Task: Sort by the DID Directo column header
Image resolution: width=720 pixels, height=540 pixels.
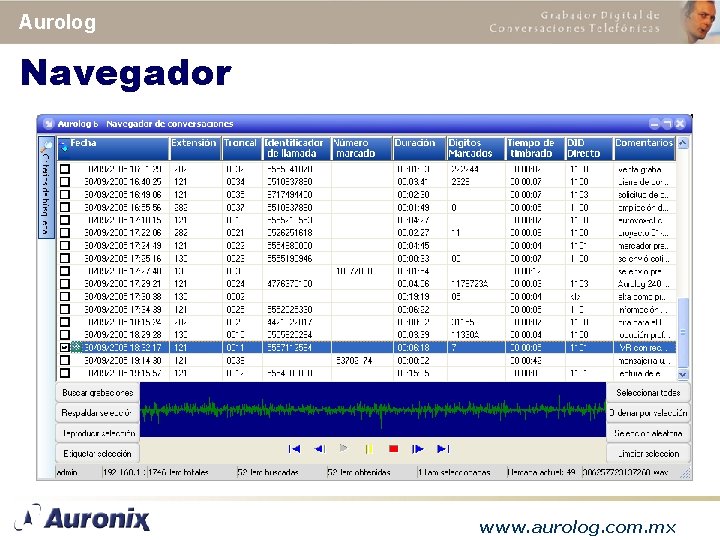Action: (x=589, y=148)
